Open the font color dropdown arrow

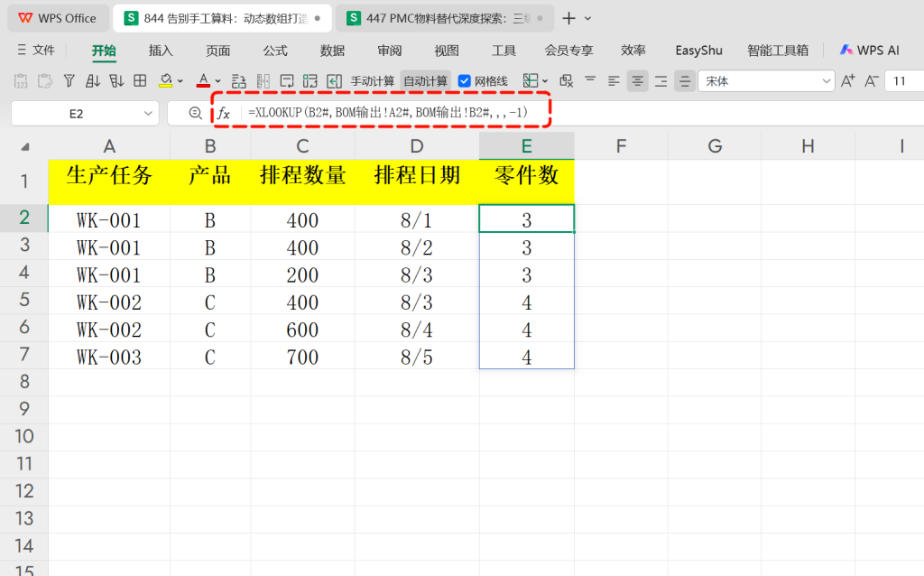[x=218, y=81]
